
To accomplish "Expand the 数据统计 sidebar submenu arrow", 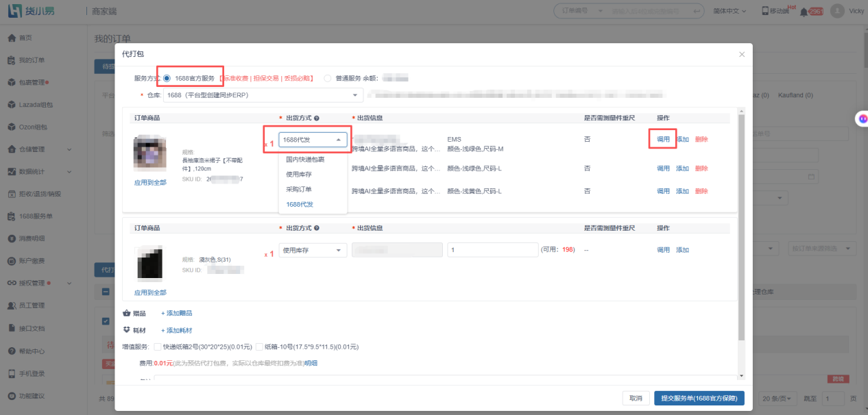I will (x=69, y=171).
